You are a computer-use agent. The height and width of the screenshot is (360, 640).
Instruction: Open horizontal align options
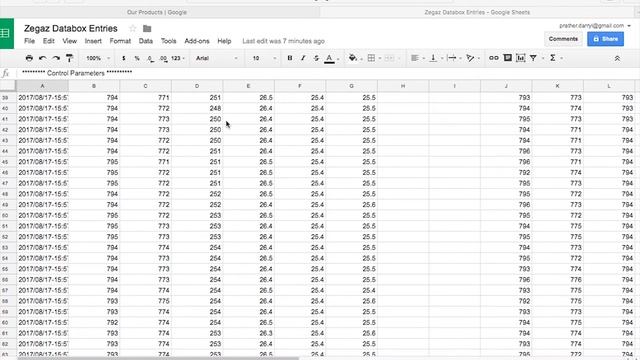[x=415, y=58]
